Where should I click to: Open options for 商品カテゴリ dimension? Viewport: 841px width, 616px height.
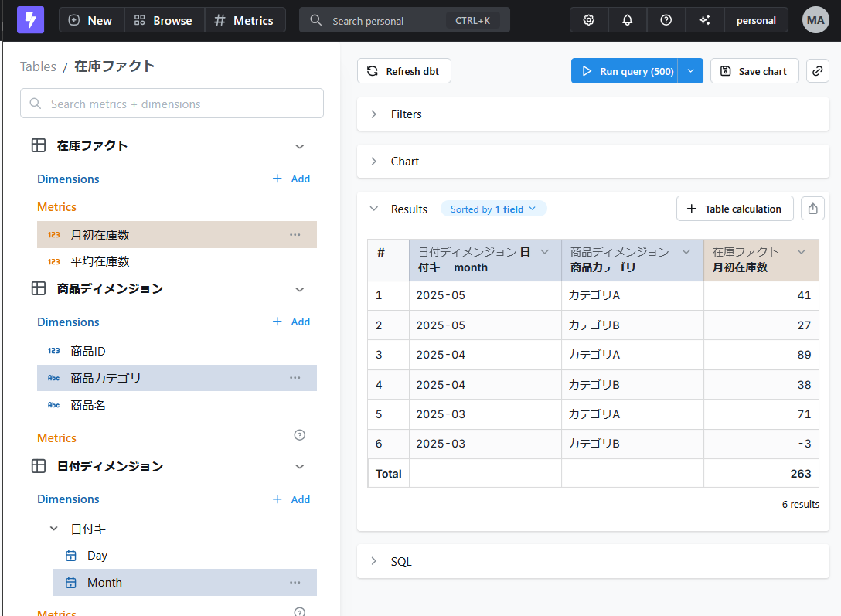tap(295, 378)
